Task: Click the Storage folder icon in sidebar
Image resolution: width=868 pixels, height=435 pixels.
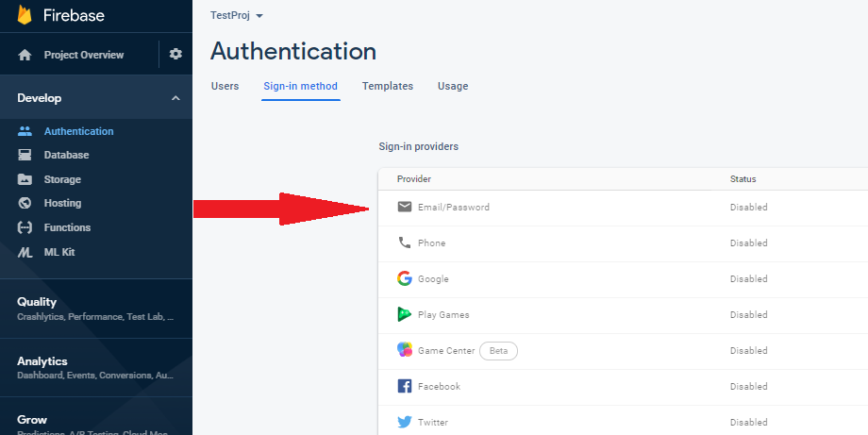Action: click(x=25, y=179)
